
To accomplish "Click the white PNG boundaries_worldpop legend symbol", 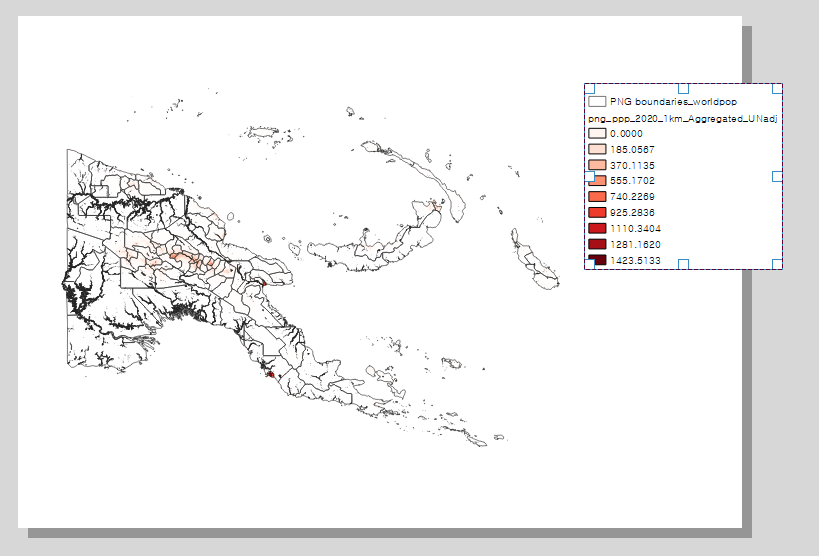I will [597, 101].
